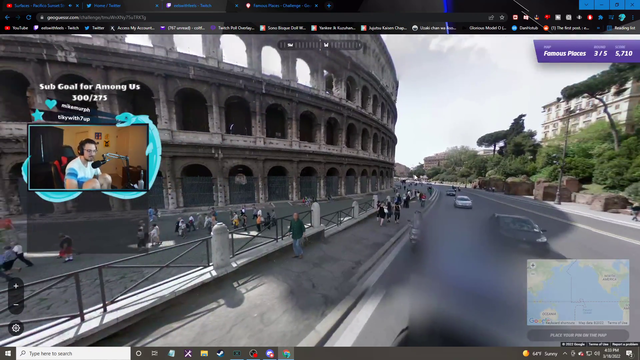
Task: Open a new browser tab
Action: pos(329,6)
